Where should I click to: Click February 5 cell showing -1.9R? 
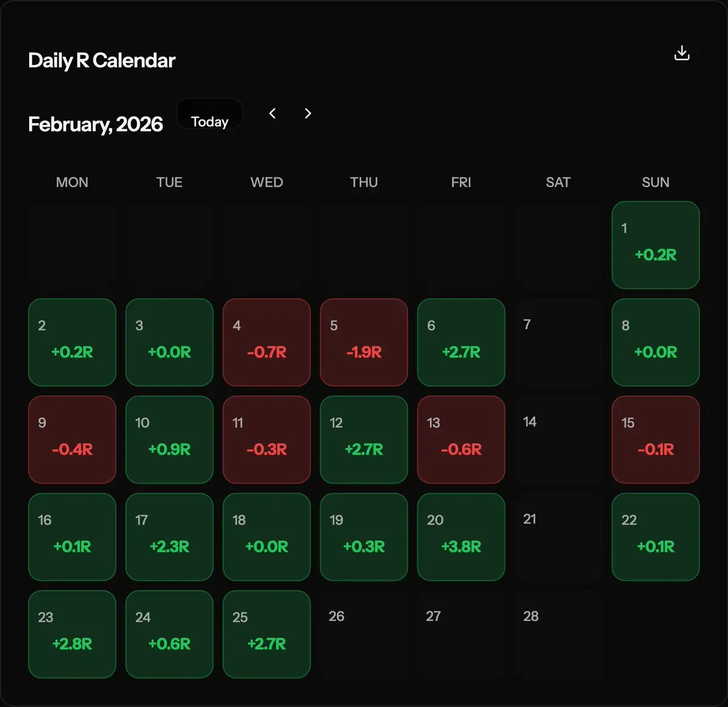[364, 342]
